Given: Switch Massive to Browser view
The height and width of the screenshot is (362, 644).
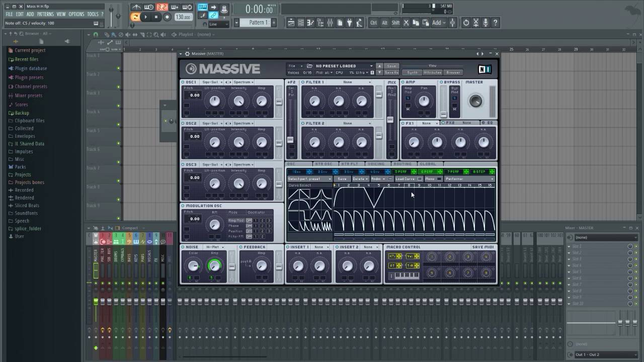Looking at the screenshot, I should coord(453,72).
